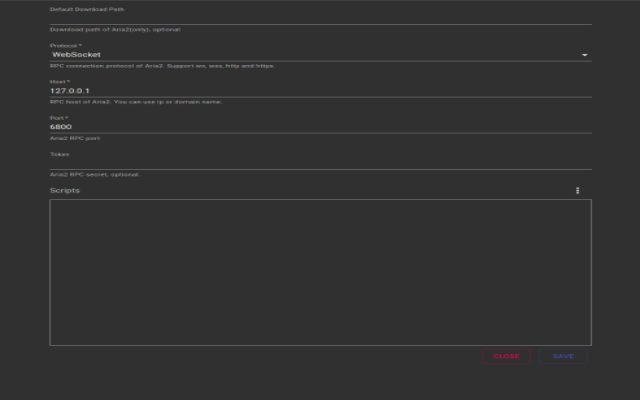Expand the Protocol dropdown arrow
640x400 pixels.
(584, 55)
